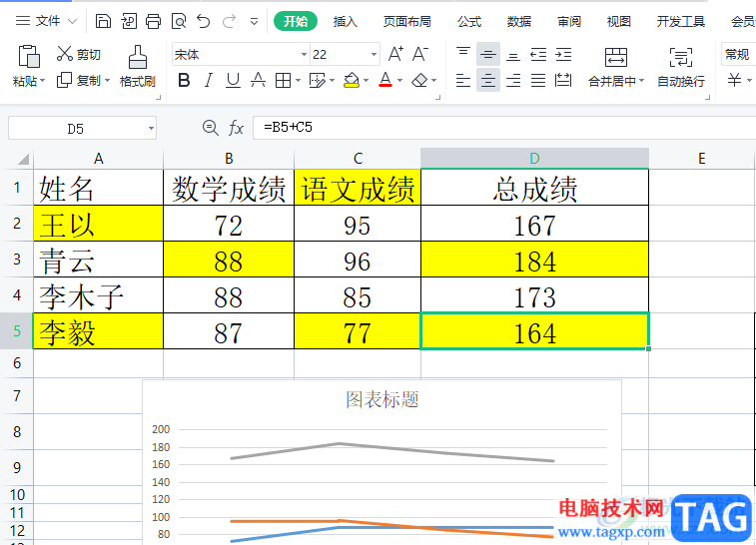
Task: Undo the last action
Action: [x=204, y=21]
